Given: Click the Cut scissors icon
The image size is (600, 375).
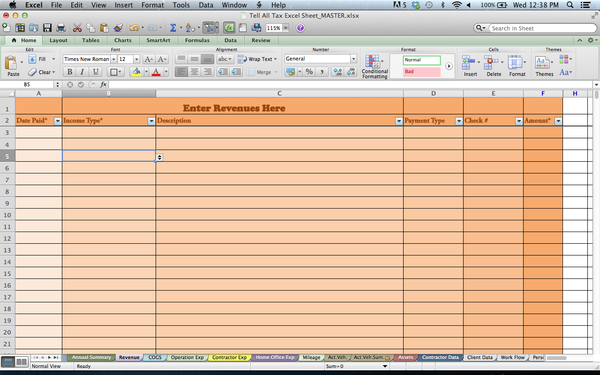Looking at the screenshot, I should pyautogui.click(x=77, y=28).
